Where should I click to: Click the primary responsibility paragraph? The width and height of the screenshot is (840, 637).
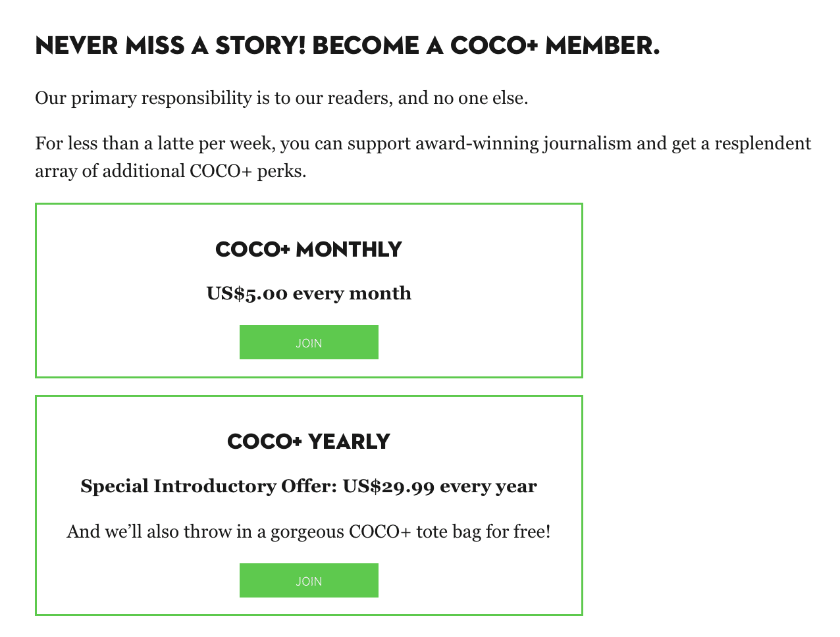click(281, 98)
